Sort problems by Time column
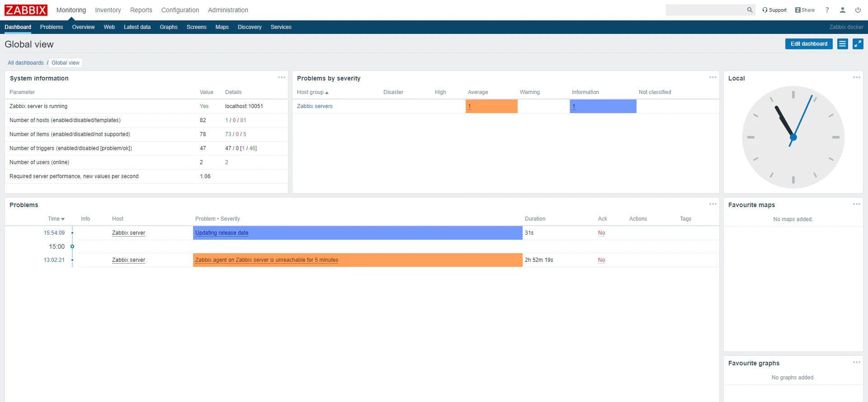 56,219
